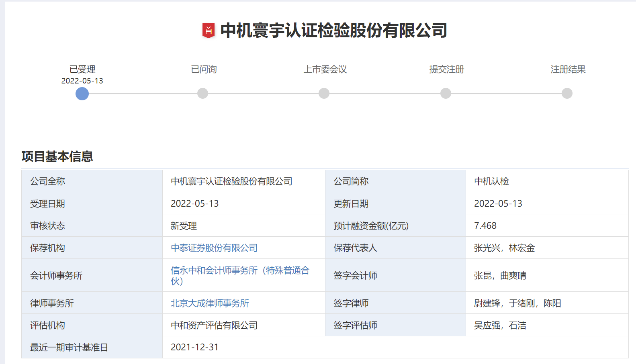The height and width of the screenshot is (364, 636).
Task: Click the 律师事务所 row label
Action: tap(52, 303)
